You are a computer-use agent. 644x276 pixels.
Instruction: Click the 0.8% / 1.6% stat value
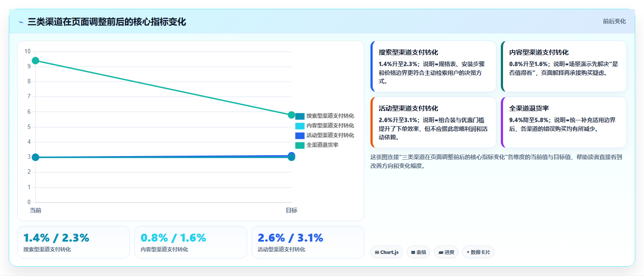(173, 238)
